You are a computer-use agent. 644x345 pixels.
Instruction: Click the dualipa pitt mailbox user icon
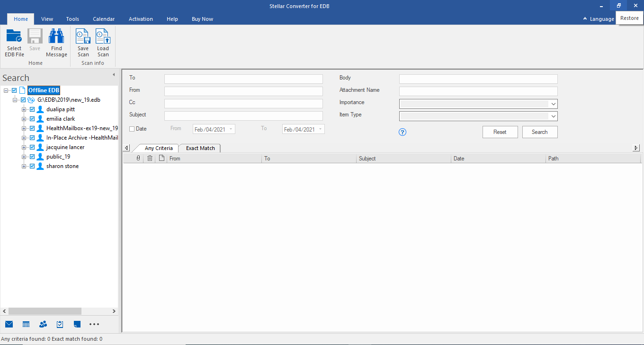click(40, 109)
